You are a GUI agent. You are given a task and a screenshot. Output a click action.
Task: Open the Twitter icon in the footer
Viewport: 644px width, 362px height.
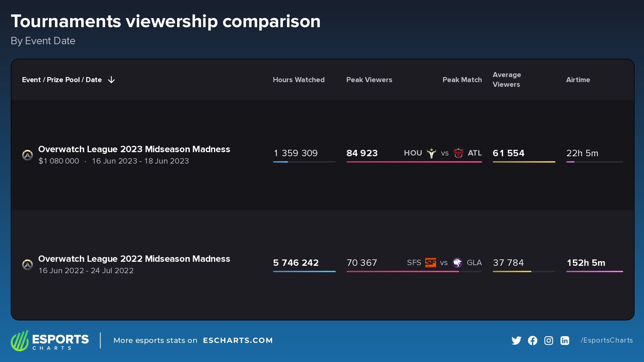[x=517, y=341]
